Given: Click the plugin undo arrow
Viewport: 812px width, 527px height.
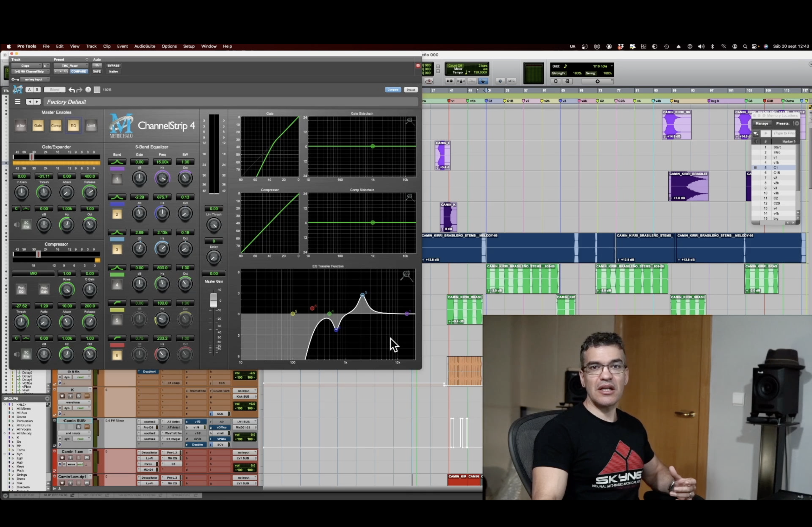Looking at the screenshot, I should click(x=71, y=90).
